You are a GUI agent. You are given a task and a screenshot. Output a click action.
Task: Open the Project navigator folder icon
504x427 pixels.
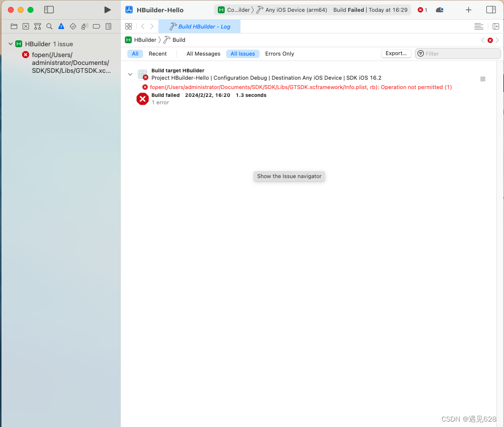pos(14,26)
